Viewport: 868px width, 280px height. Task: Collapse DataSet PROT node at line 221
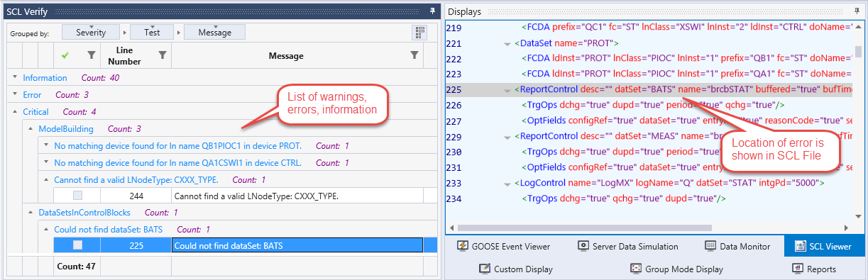pos(507,43)
